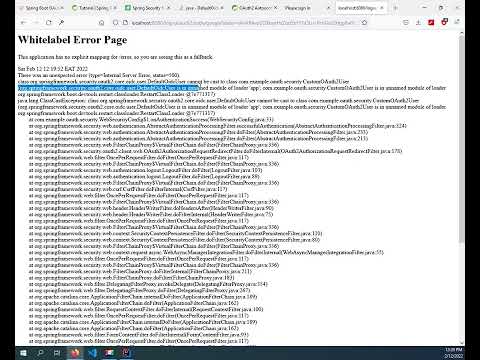Click scrollbar down arrow at bottom

461,342
